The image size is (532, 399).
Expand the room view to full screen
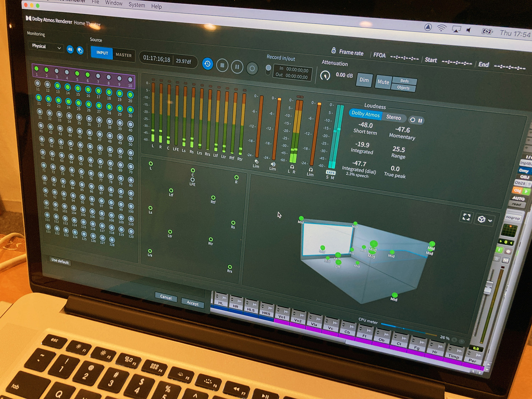(466, 217)
